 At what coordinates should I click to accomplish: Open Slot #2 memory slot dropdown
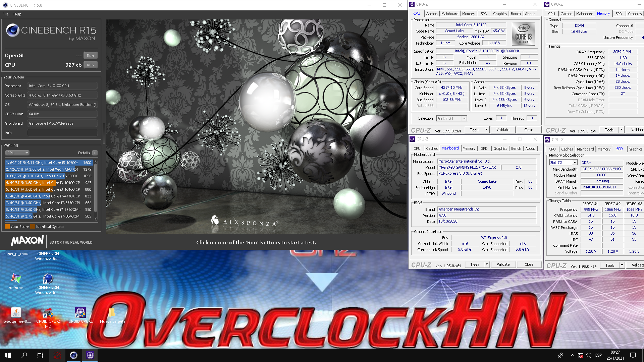coord(563,163)
